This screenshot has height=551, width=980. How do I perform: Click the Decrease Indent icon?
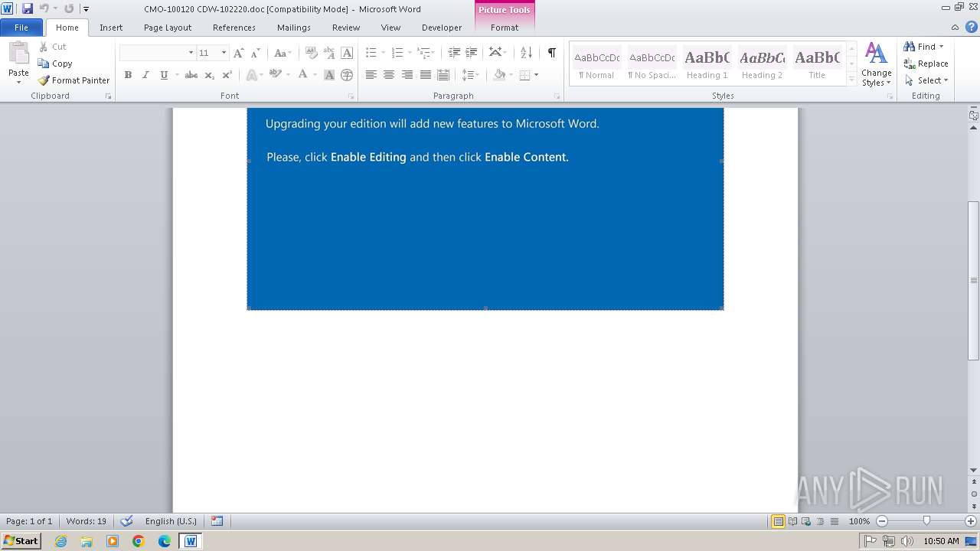(454, 53)
